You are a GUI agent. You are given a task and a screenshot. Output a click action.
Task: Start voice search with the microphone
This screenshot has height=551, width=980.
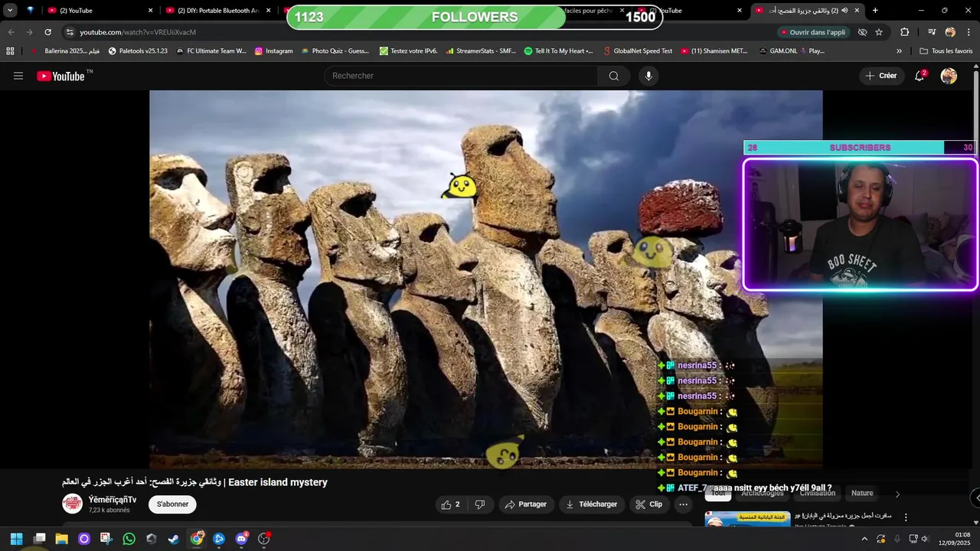[648, 76]
